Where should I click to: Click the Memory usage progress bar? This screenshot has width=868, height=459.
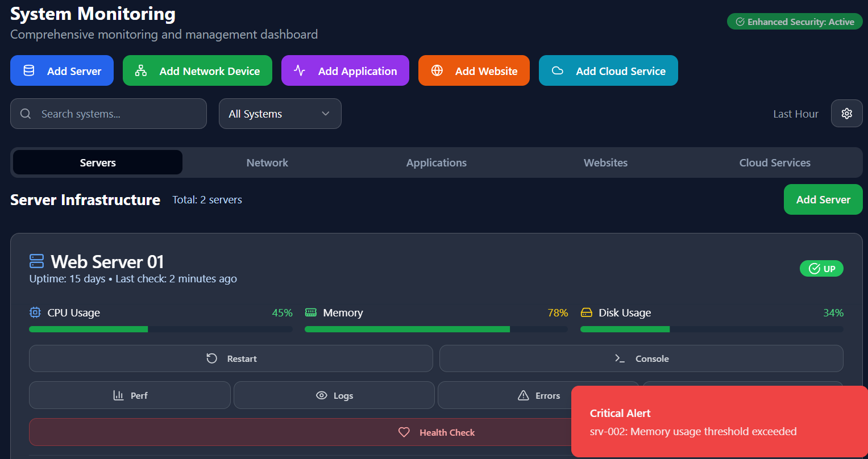436,329
